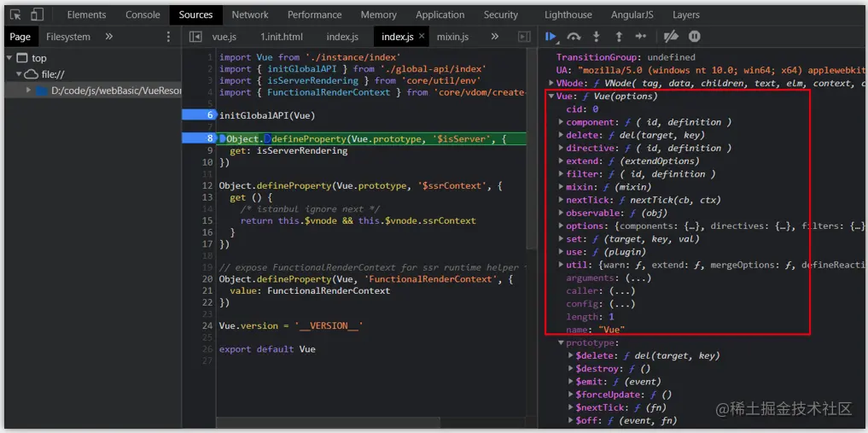Select the Filesystem navigator tab

point(68,37)
